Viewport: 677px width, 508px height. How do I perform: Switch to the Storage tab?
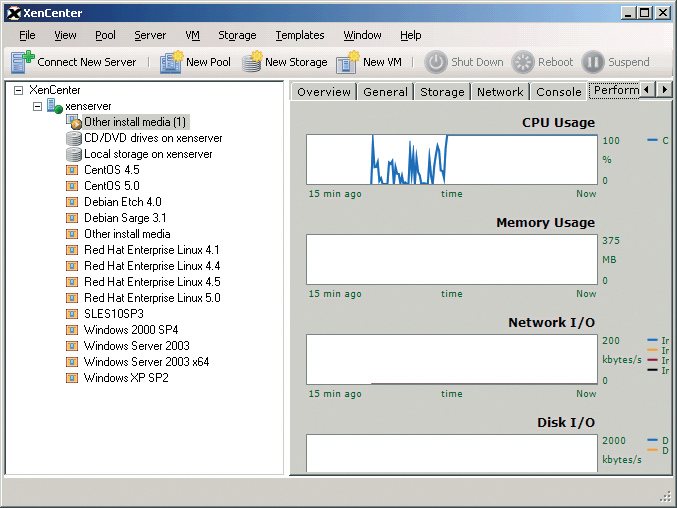443,92
